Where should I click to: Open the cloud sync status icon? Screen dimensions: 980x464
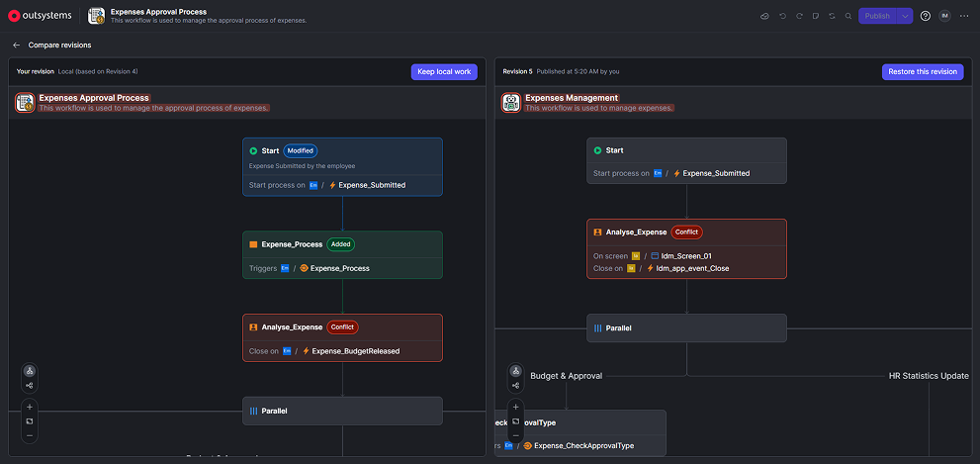pyautogui.click(x=764, y=16)
